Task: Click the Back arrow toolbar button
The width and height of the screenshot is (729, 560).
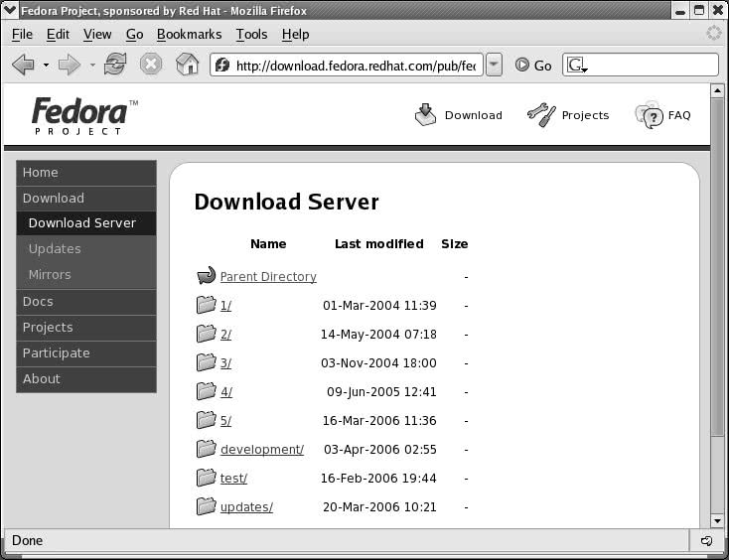Action: point(23,65)
